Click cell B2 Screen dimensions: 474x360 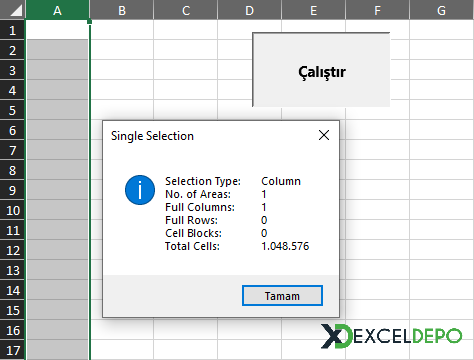(x=122, y=50)
